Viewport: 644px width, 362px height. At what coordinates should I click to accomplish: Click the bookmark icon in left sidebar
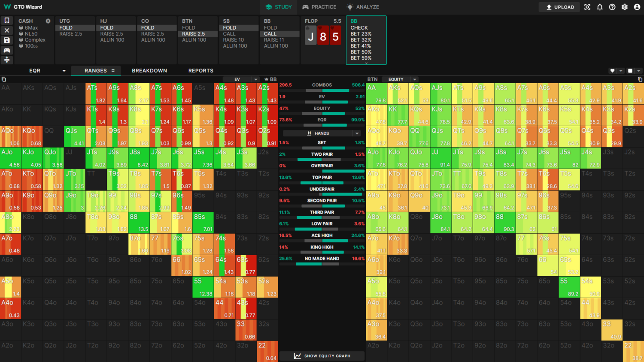pyautogui.click(x=7, y=21)
